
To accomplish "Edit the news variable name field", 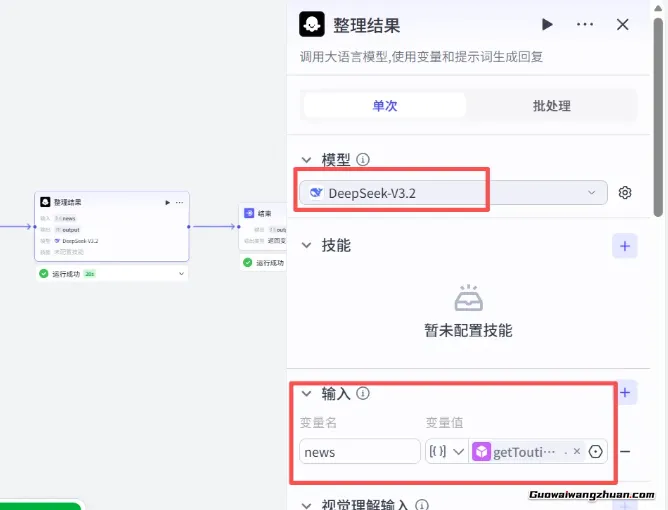I will [x=360, y=452].
